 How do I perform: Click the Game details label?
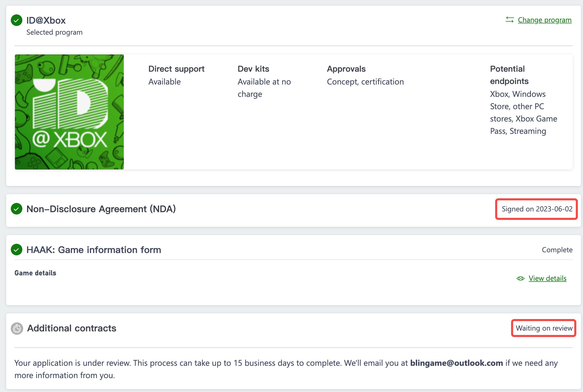click(x=35, y=273)
